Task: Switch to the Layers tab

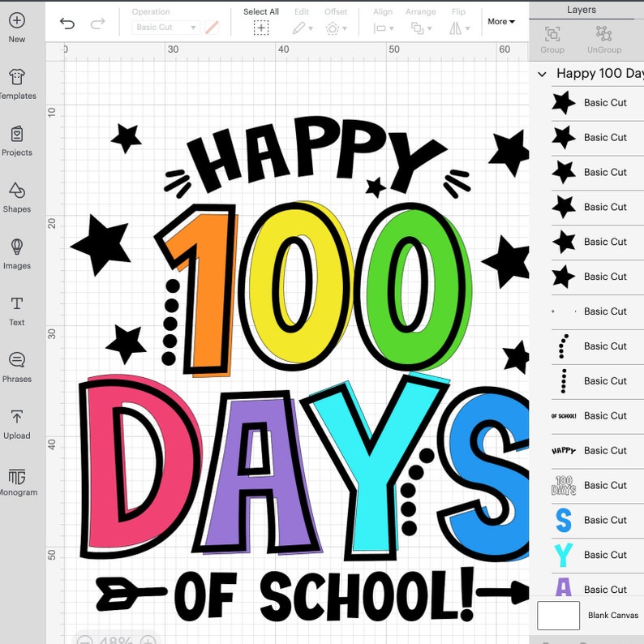Action: 582,10
